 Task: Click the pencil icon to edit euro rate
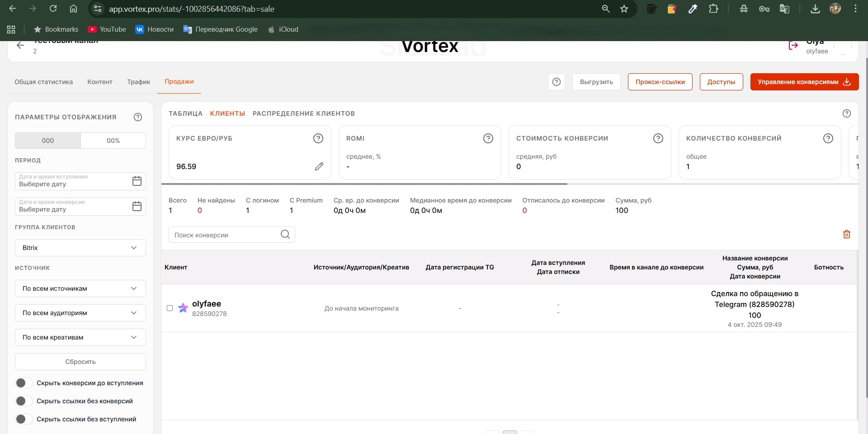coord(319,166)
